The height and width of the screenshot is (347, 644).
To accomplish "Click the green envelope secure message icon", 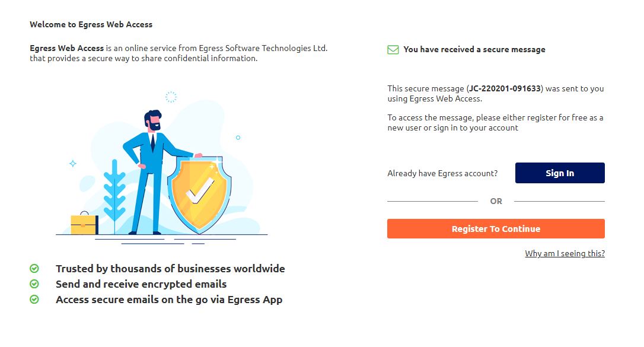I will click(393, 50).
